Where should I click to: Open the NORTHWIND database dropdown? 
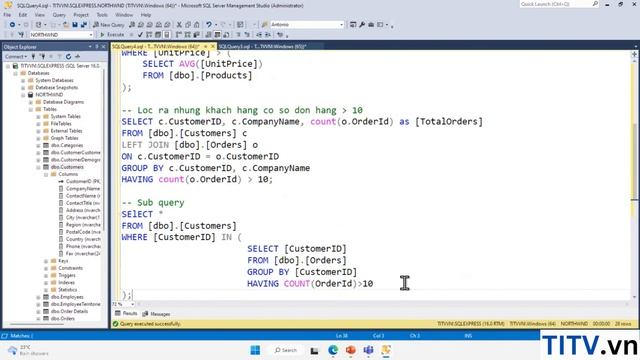pyautogui.click(x=91, y=35)
